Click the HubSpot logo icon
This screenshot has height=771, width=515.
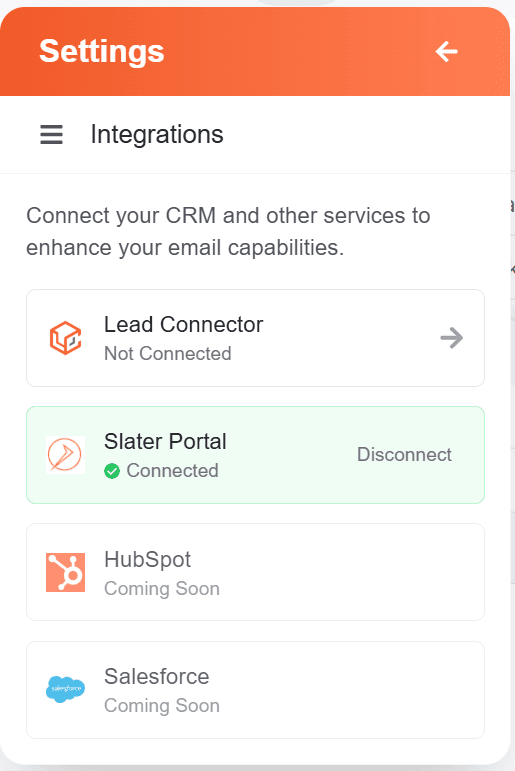[x=65, y=572]
